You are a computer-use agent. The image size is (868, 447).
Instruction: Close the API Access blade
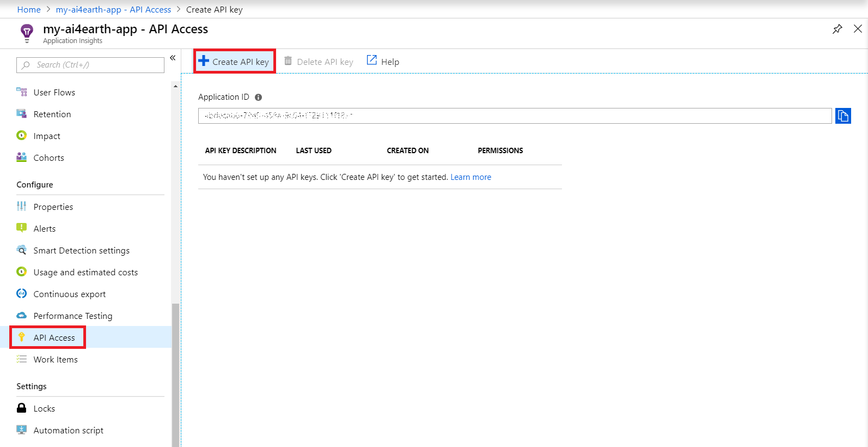pos(858,29)
